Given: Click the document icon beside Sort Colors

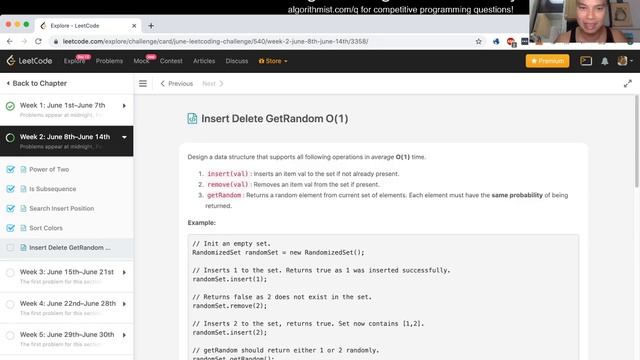Looking at the screenshot, I should click(23, 228).
